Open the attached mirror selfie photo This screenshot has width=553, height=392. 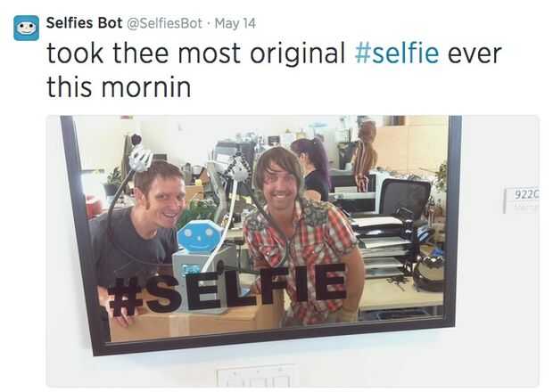pos(293,251)
